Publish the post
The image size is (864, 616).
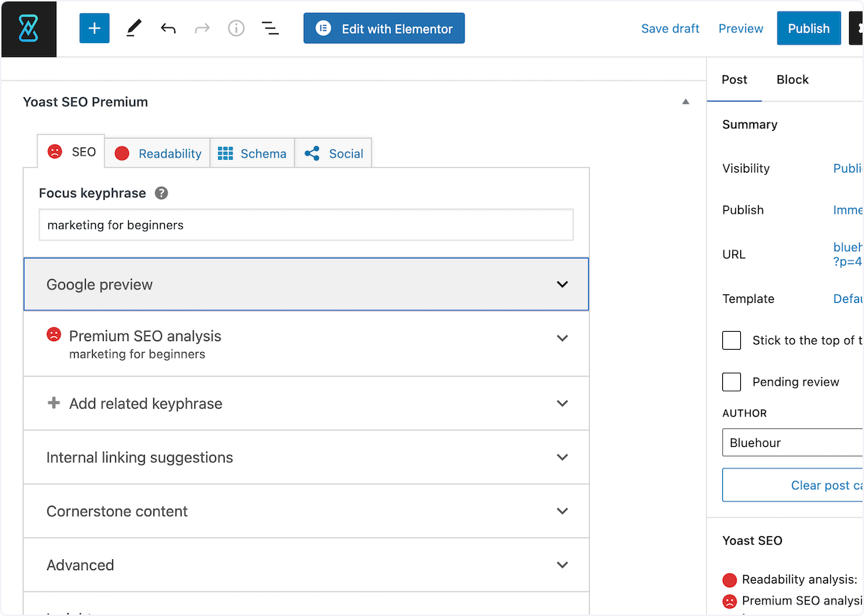pos(809,29)
